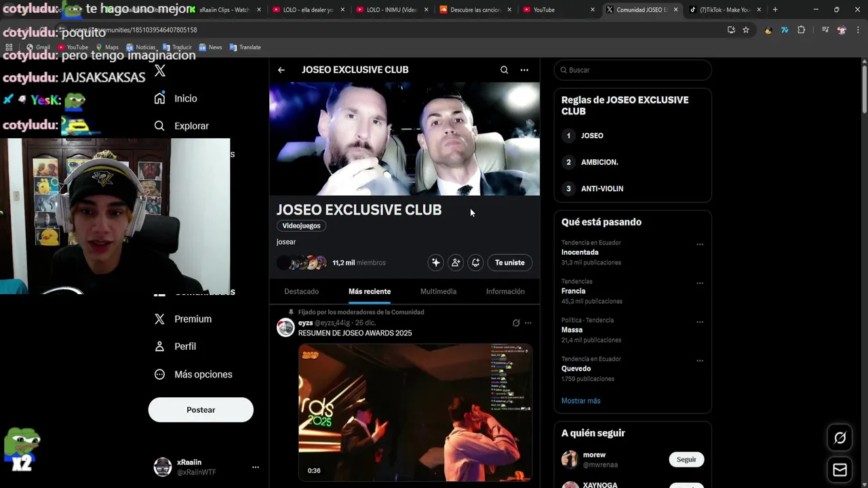Click the Videojuegos category tag
This screenshot has width=868, height=488.
coord(301,226)
